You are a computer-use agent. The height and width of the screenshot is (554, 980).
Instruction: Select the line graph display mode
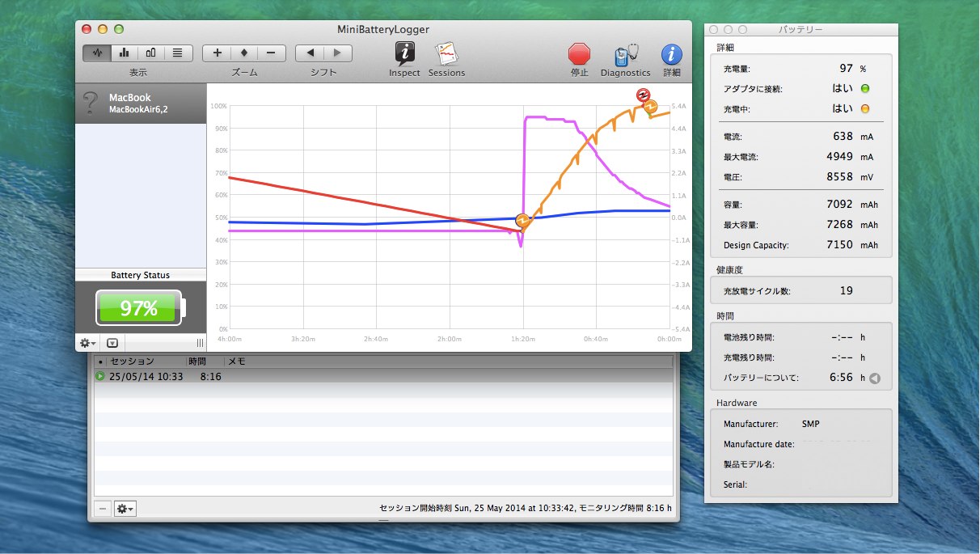pos(98,53)
